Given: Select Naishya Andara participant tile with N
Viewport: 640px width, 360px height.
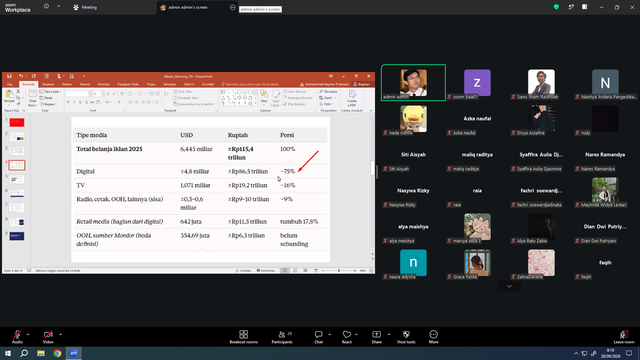Looking at the screenshot, I should coord(605,82).
